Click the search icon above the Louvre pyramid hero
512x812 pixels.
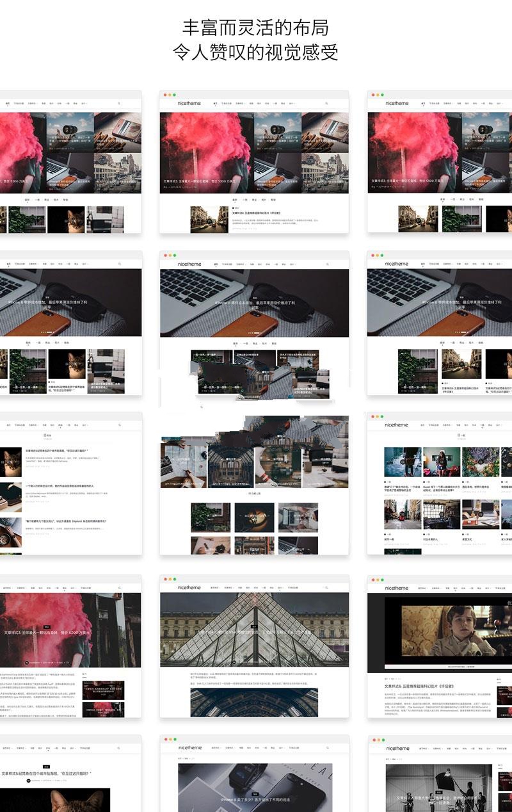[x=326, y=587]
